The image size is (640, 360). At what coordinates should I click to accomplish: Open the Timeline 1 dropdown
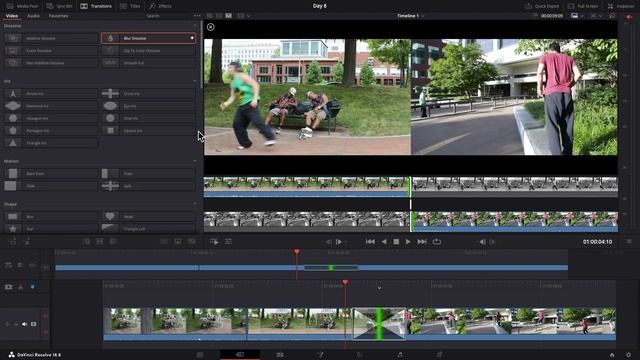pos(411,16)
